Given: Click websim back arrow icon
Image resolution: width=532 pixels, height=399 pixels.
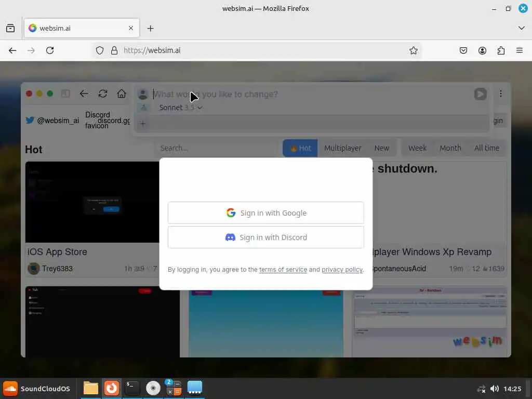Looking at the screenshot, I should tap(84, 94).
